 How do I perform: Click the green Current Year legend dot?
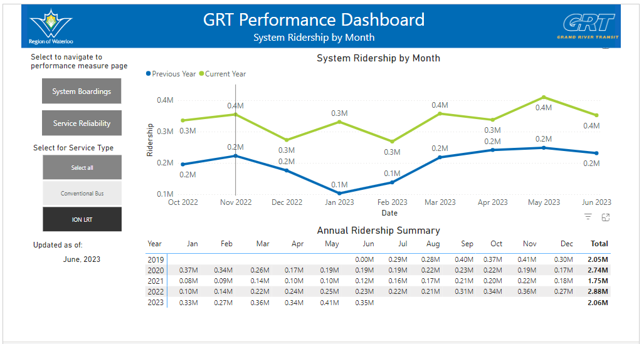point(202,74)
